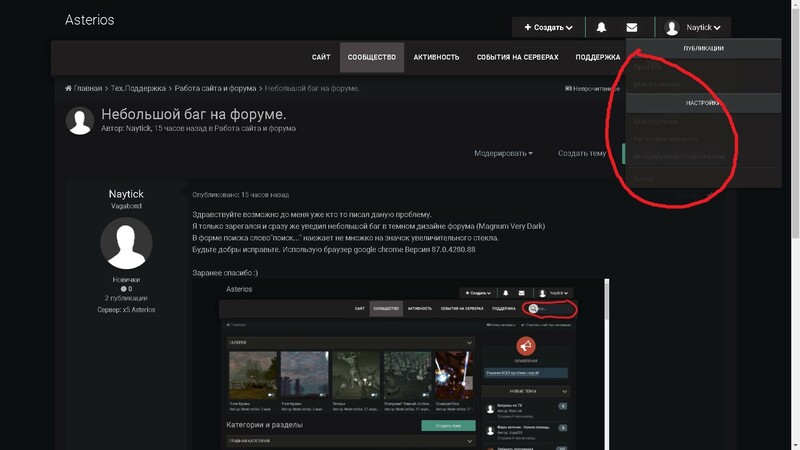
Task: Click the Asterios site logo
Action: coord(90,20)
